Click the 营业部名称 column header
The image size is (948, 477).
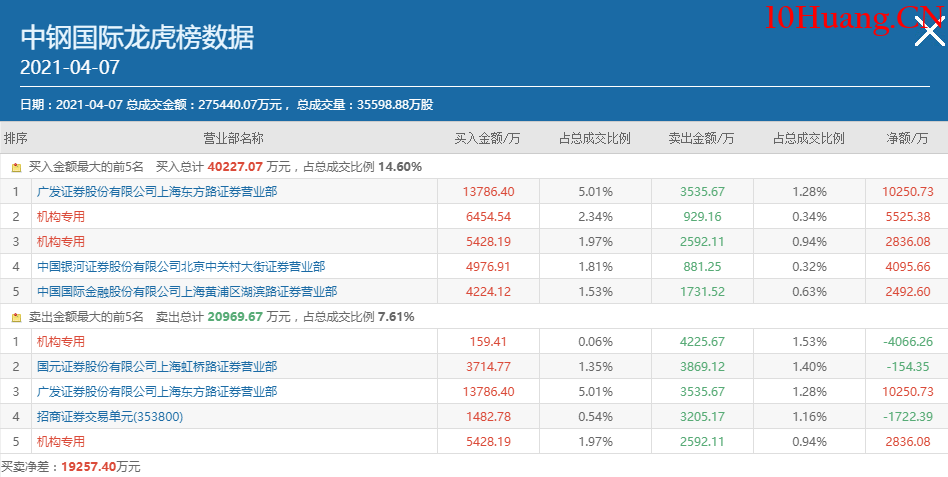[x=233, y=138]
